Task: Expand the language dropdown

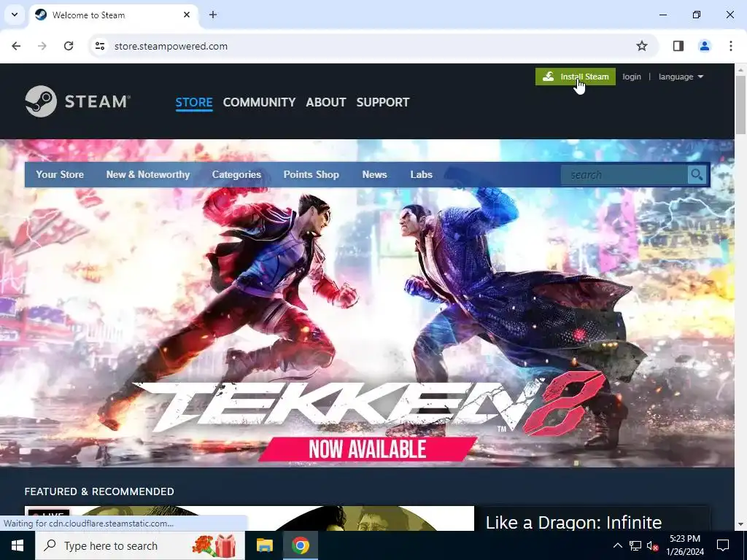Action: pyautogui.click(x=681, y=77)
